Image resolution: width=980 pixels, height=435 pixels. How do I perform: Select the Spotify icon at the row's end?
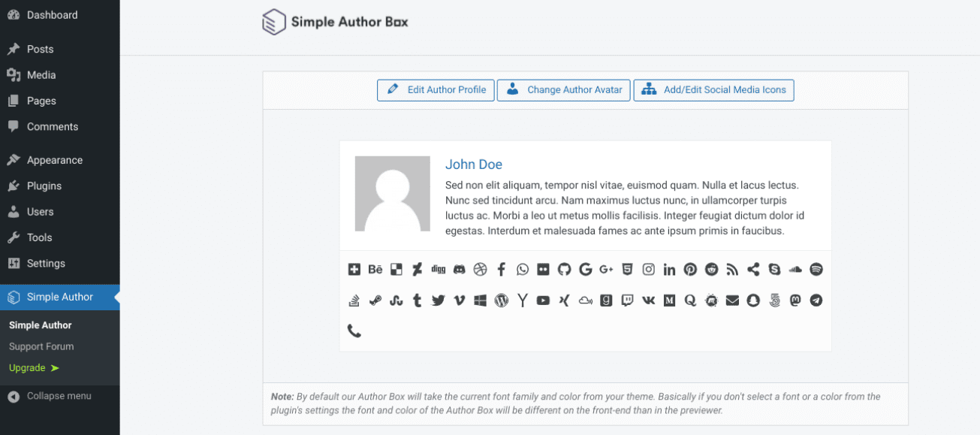click(x=816, y=269)
